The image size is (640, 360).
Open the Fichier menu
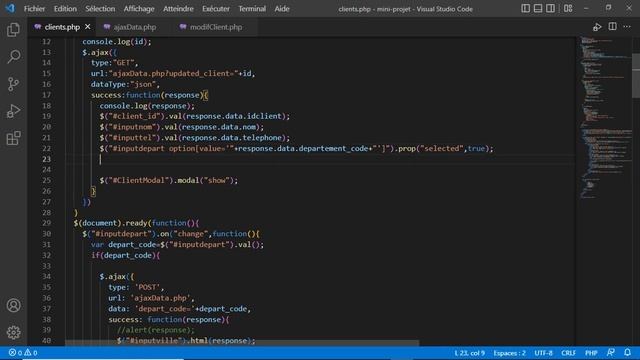[34, 9]
